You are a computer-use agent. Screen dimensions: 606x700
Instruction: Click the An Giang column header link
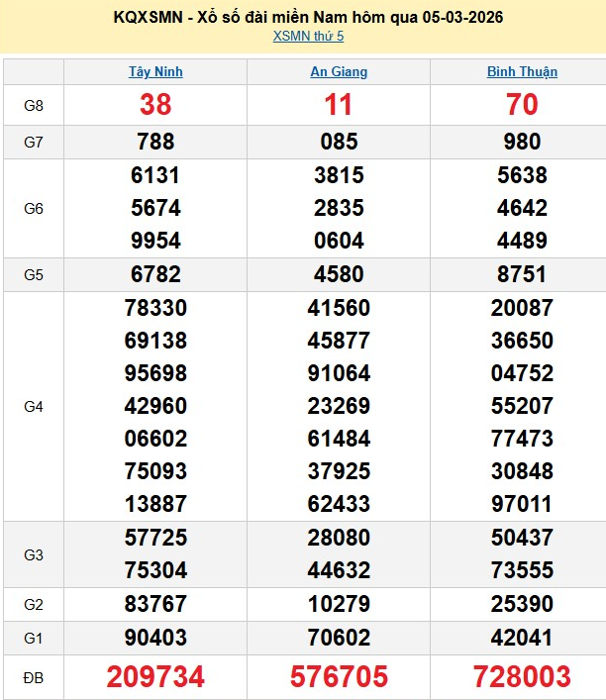(339, 72)
